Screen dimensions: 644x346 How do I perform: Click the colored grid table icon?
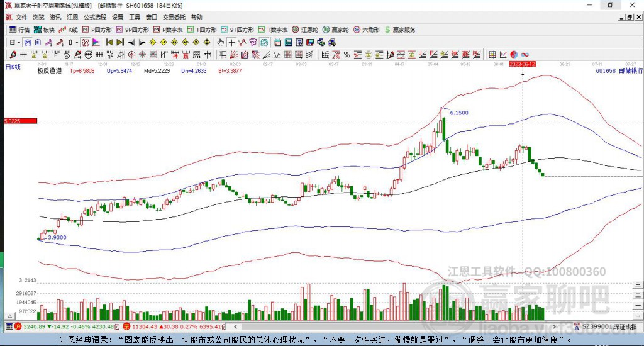tap(492, 55)
